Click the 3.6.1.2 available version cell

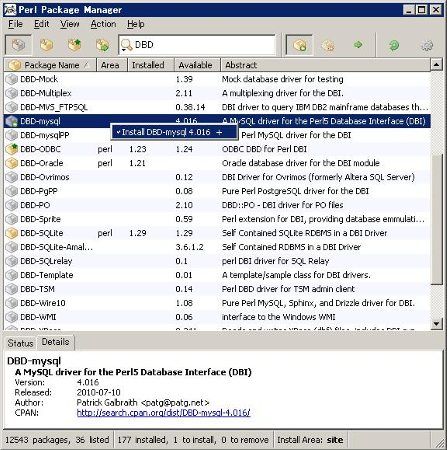189,247
